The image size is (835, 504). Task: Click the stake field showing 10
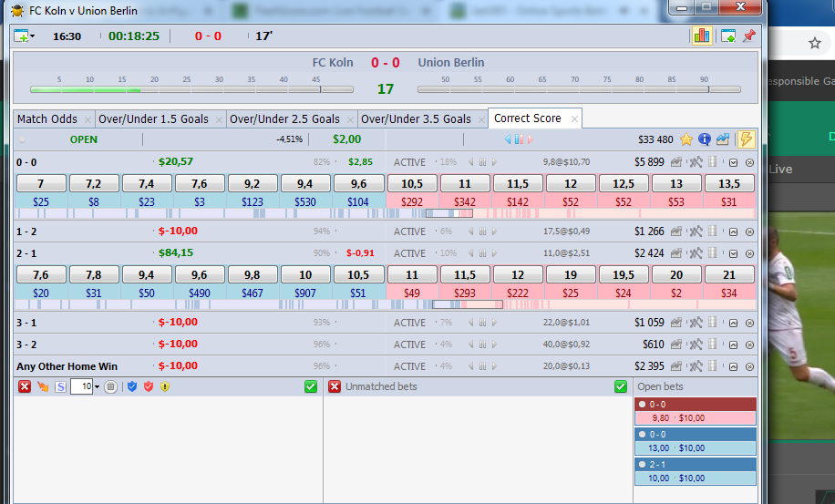82,386
